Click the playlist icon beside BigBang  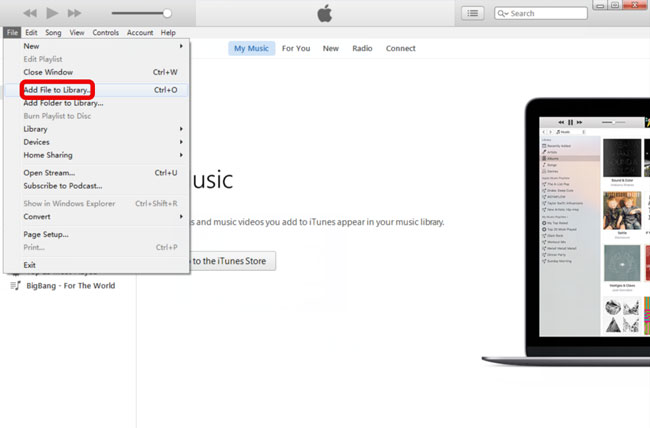click(x=15, y=285)
